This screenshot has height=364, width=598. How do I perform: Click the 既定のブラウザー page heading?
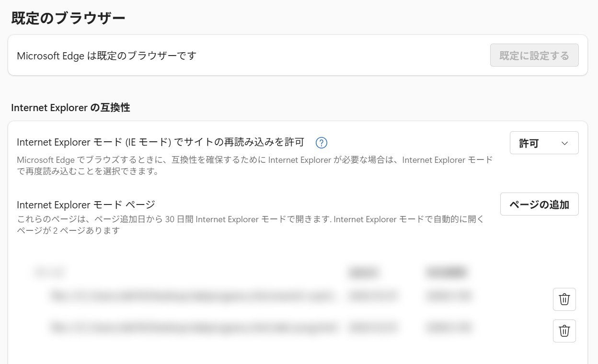[x=68, y=18]
